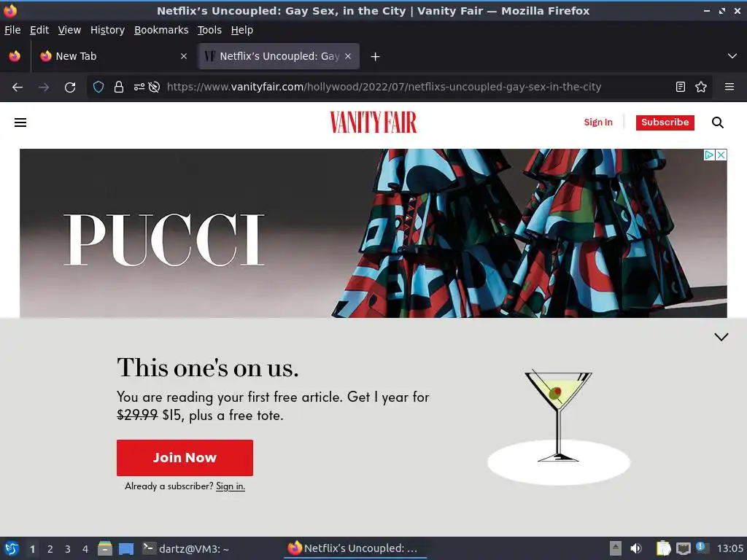Open a new tab with plus button

tap(376, 57)
